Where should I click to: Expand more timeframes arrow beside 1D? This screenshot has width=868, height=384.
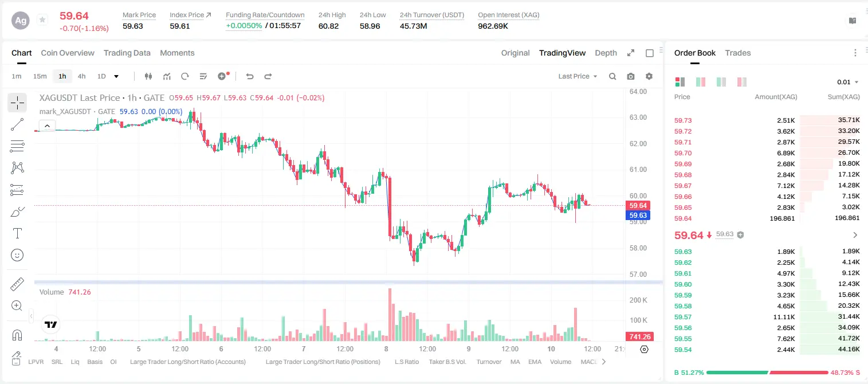[116, 76]
